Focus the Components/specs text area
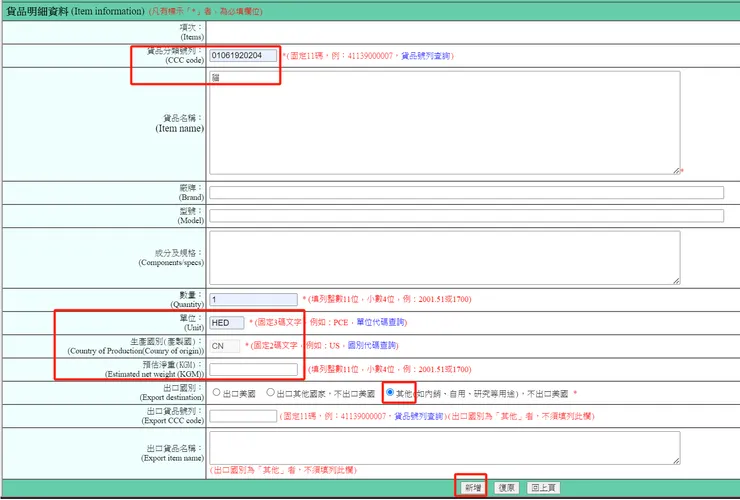This screenshot has width=740, height=500. [445, 258]
